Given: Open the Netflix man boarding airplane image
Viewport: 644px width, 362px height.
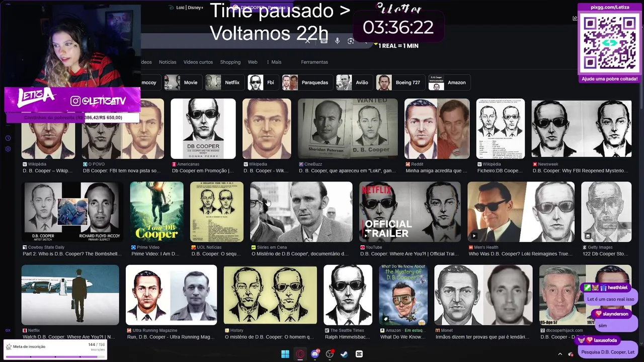Looking at the screenshot, I should click(70, 295).
